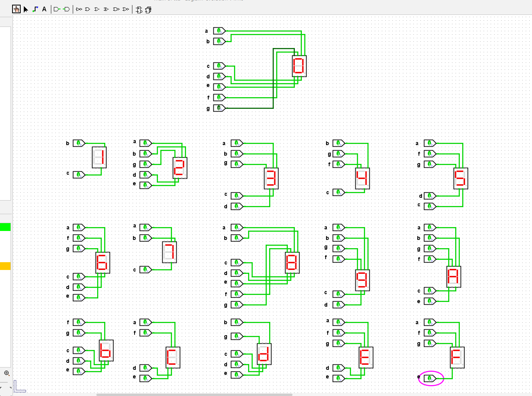Add an OR gate from toolbar
Image resolution: width=532 pixels, height=396 pixels.
click(97, 9)
